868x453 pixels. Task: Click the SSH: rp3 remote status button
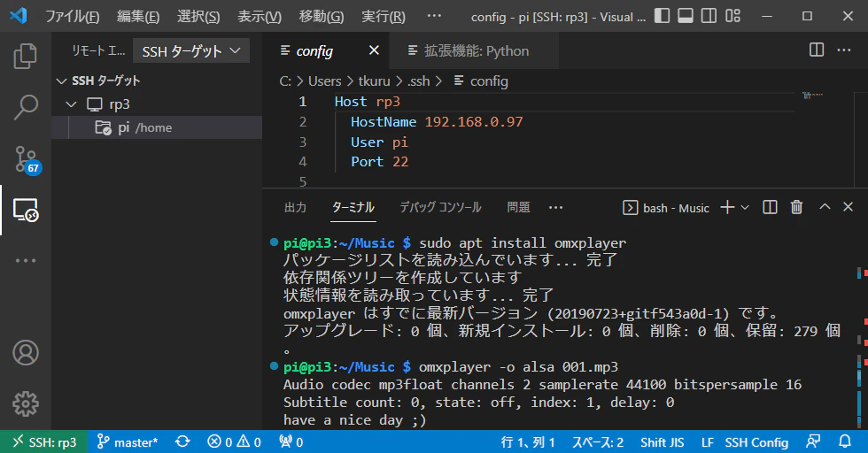43,441
